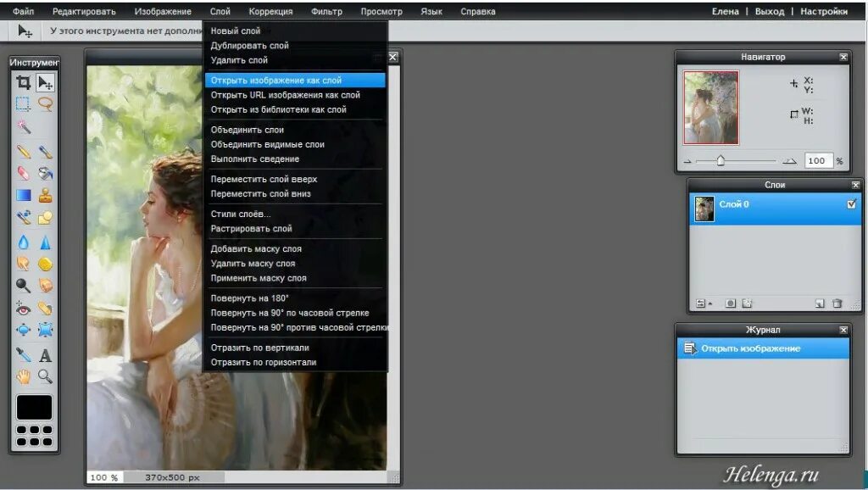Select the Pinch tool
The image size is (868, 490).
click(45, 330)
